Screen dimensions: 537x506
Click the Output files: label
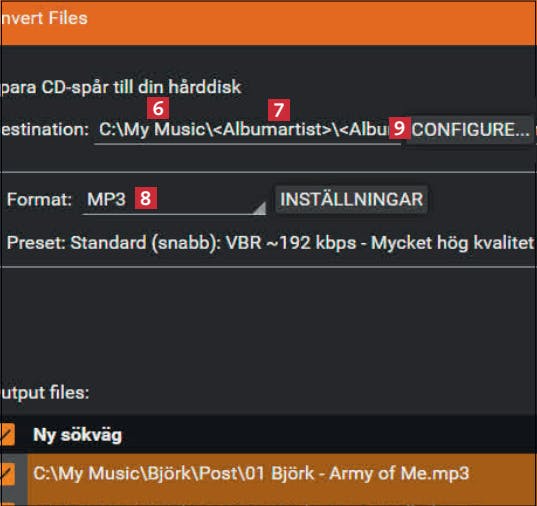pyautogui.click(x=45, y=393)
